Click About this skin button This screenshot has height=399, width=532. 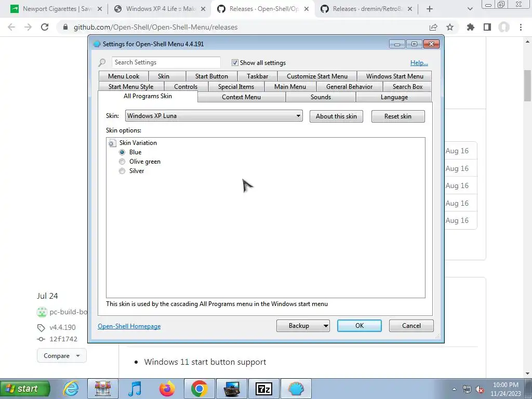336,116
